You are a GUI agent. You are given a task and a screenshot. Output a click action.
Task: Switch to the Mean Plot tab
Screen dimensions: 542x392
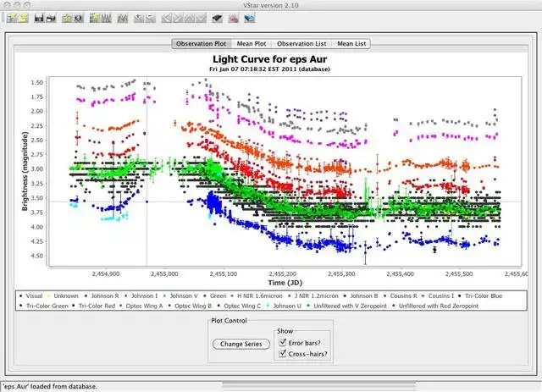[251, 43]
